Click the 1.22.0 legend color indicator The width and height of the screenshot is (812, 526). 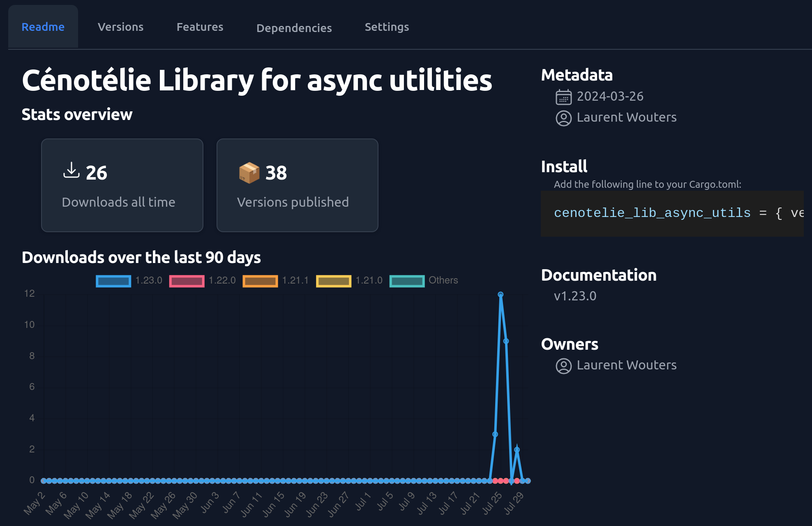[186, 280]
